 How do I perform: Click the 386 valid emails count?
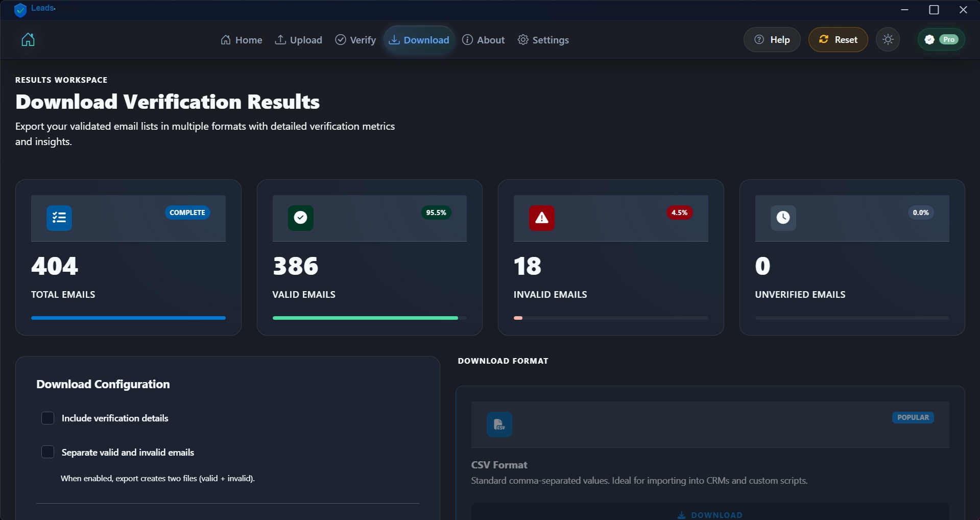(296, 266)
